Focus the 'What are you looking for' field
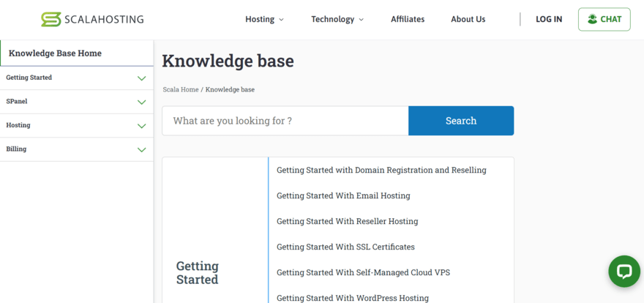 [x=285, y=121]
